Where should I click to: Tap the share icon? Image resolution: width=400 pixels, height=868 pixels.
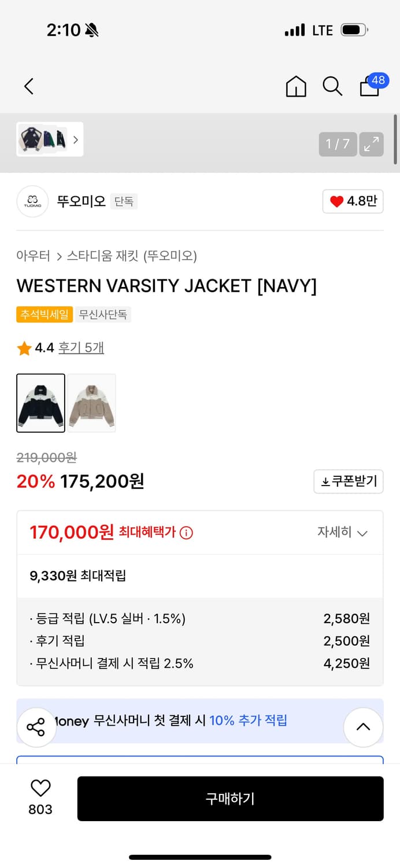[36, 727]
